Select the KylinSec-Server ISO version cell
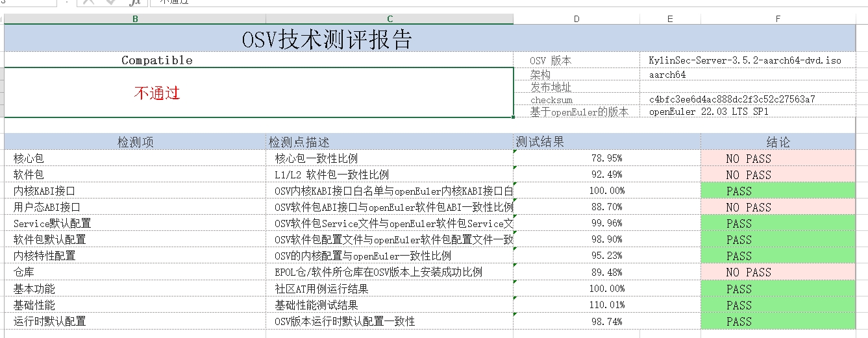Image resolution: width=868 pixels, height=338 pixels. tap(745, 60)
